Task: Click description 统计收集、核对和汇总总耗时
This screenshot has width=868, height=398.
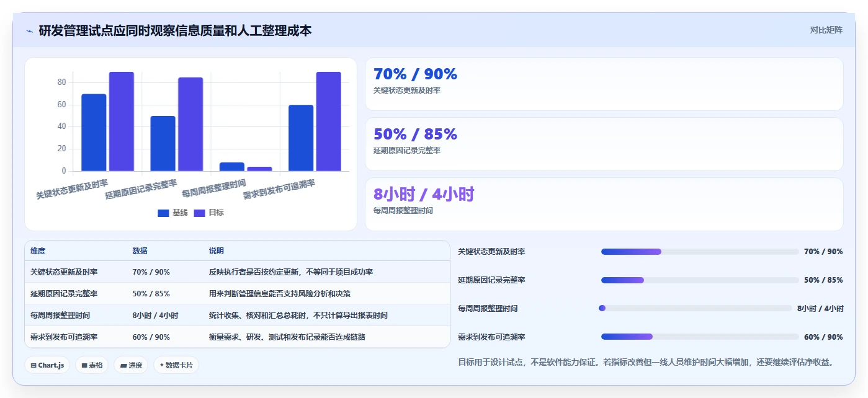Action: pyautogui.click(x=298, y=316)
